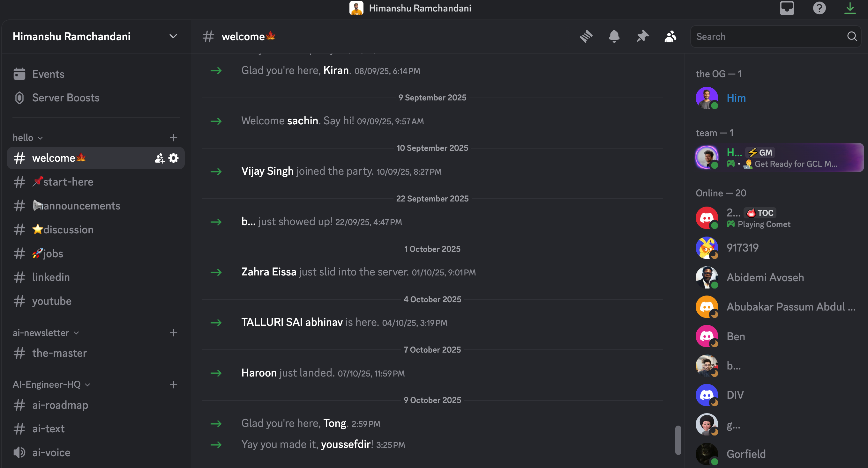View pinned messages via the pin icon
Screen dimensions: 868x468
pyautogui.click(x=642, y=36)
